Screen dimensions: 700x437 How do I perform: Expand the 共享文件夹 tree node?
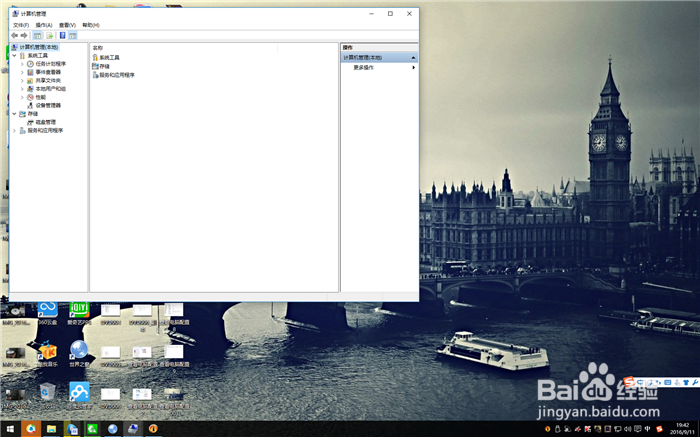click(22, 80)
